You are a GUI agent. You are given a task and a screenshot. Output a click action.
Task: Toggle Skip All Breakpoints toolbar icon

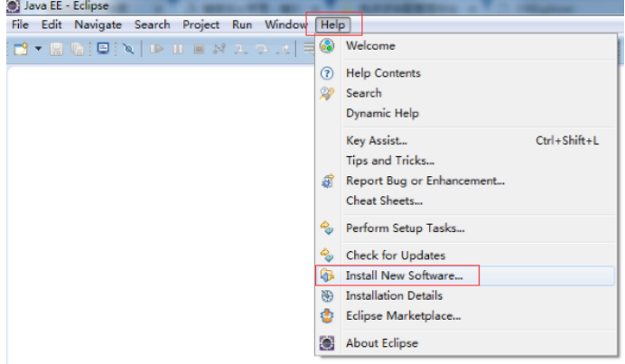coord(127,49)
